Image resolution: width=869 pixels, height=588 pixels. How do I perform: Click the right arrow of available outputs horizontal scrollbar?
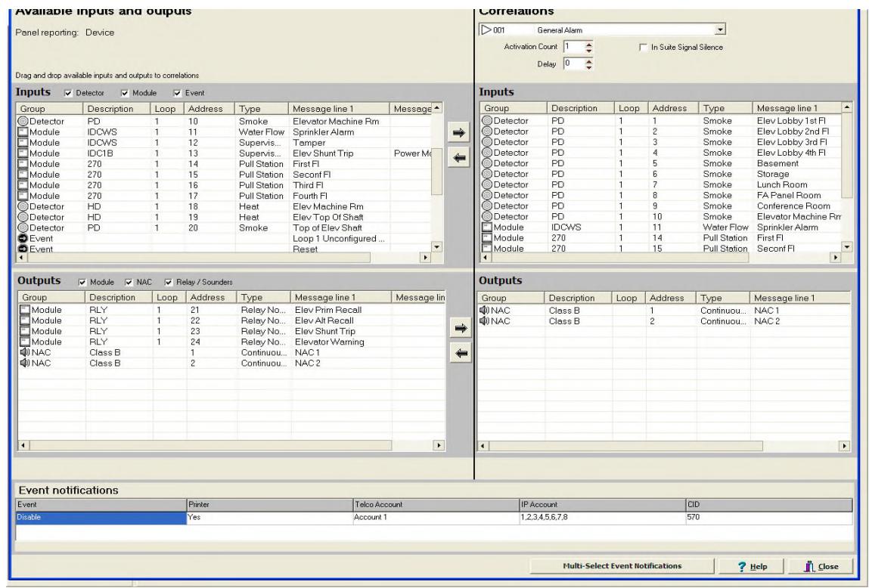tap(439, 445)
